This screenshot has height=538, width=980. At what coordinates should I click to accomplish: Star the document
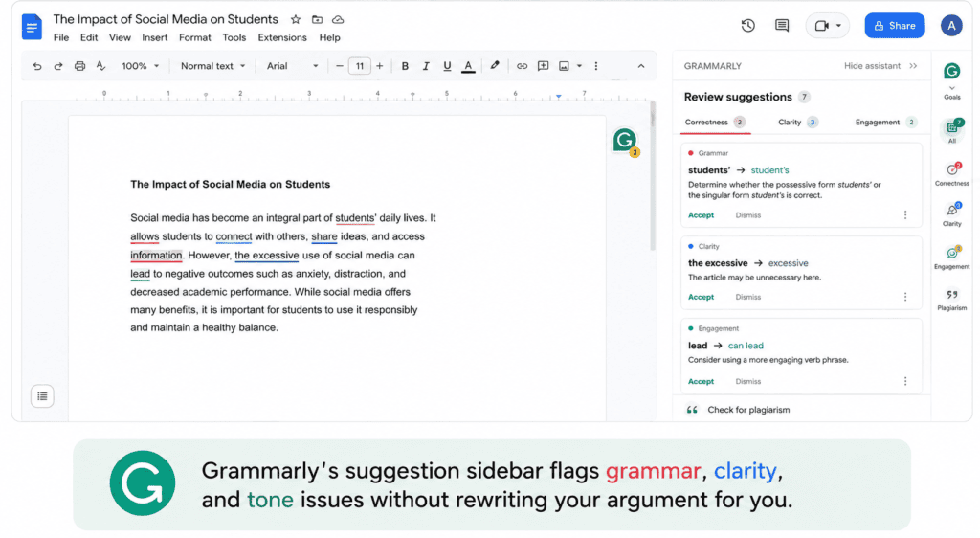tap(296, 19)
